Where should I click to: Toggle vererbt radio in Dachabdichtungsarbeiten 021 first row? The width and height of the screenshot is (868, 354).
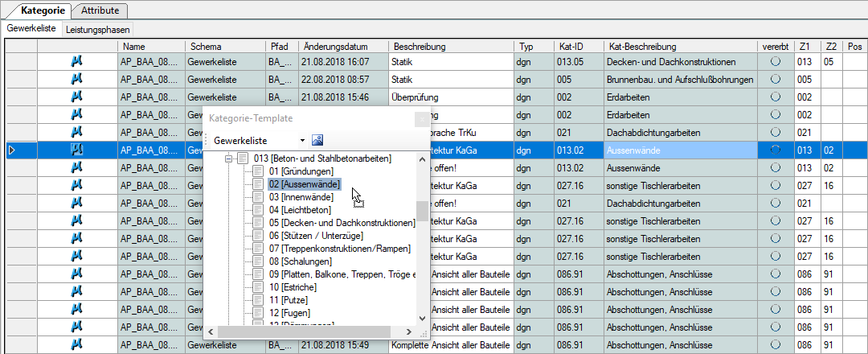click(x=776, y=133)
